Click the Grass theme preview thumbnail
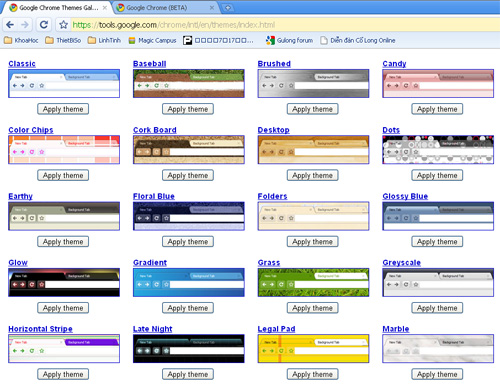The height and width of the screenshot is (389, 500). [313, 282]
